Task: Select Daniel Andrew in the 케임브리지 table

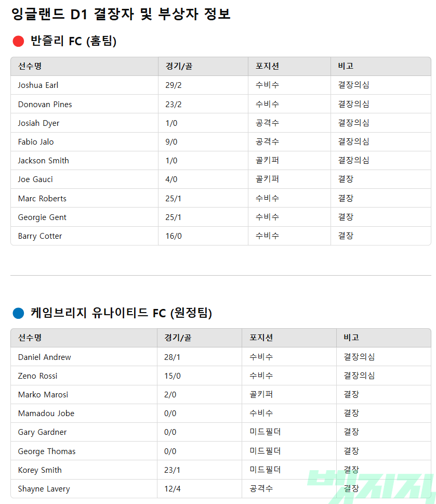Action: pos(44,357)
